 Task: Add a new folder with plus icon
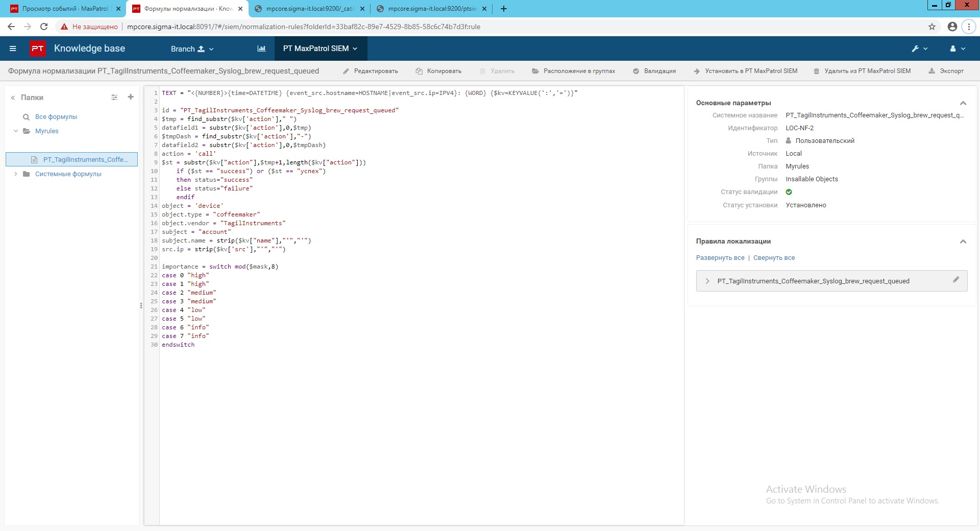(x=131, y=97)
